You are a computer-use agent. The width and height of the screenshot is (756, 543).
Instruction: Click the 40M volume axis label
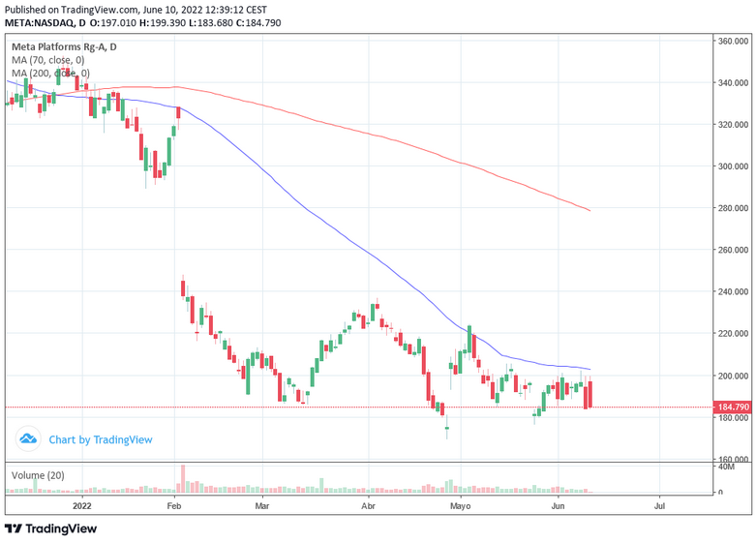point(726,467)
